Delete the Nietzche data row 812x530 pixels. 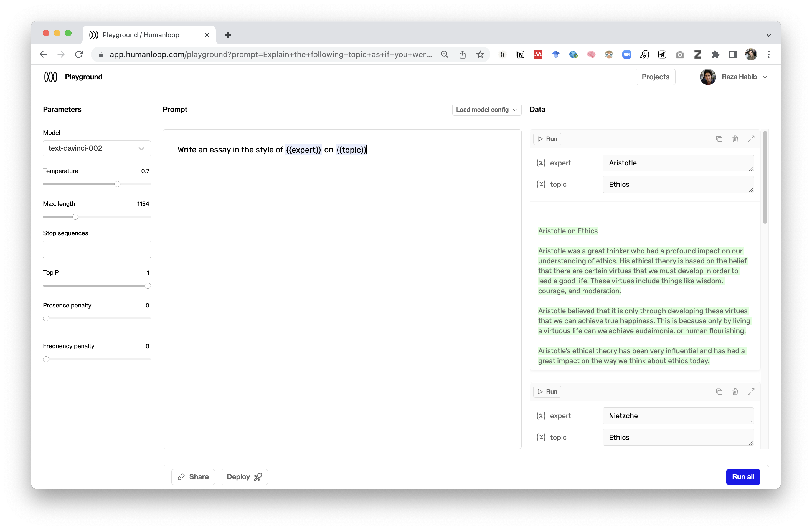click(x=735, y=392)
